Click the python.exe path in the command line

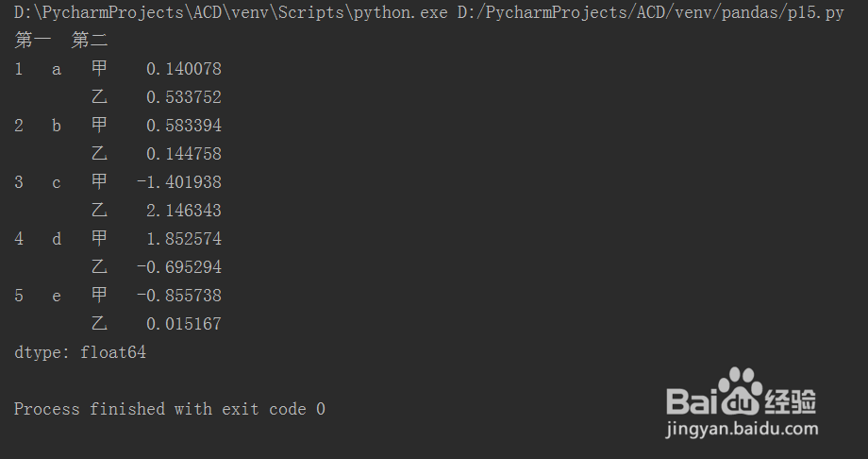[231, 12]
